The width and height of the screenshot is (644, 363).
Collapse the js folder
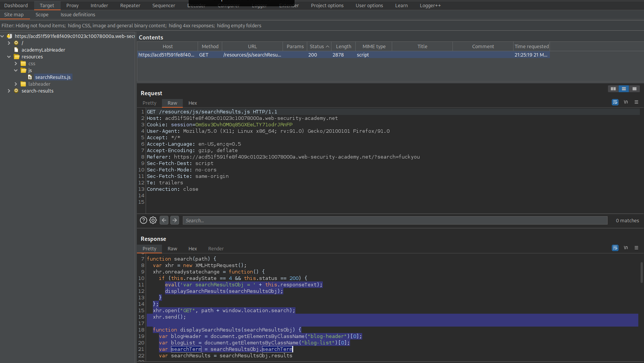(x=16, y=71)
